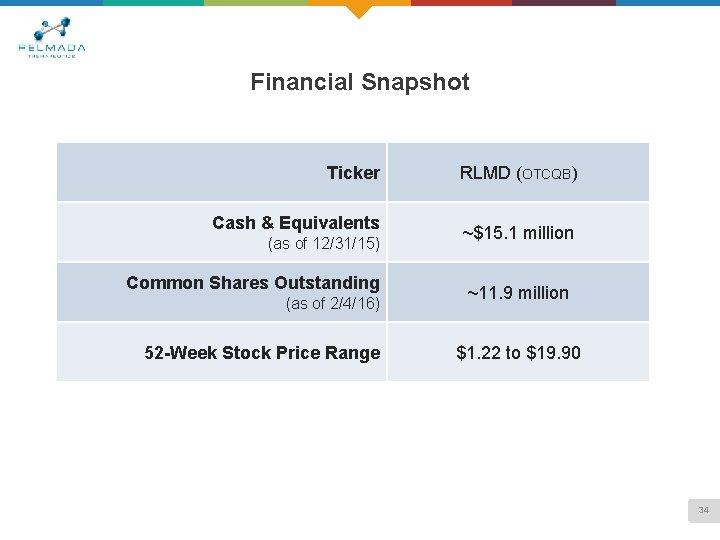Image resolution: width=720 pixels, height=540 pixels.
Task: Click the green segment of top bar
Action: tap(256, 3)
